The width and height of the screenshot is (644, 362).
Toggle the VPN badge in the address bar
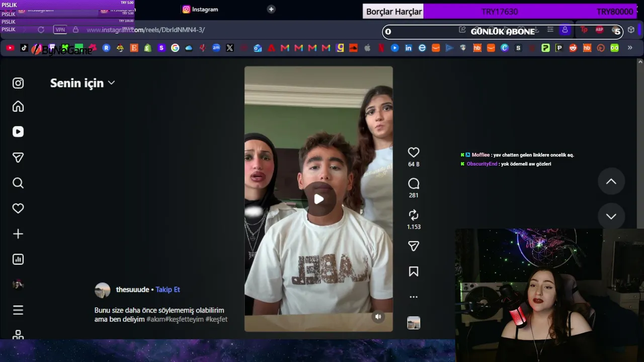coord(60,30)
